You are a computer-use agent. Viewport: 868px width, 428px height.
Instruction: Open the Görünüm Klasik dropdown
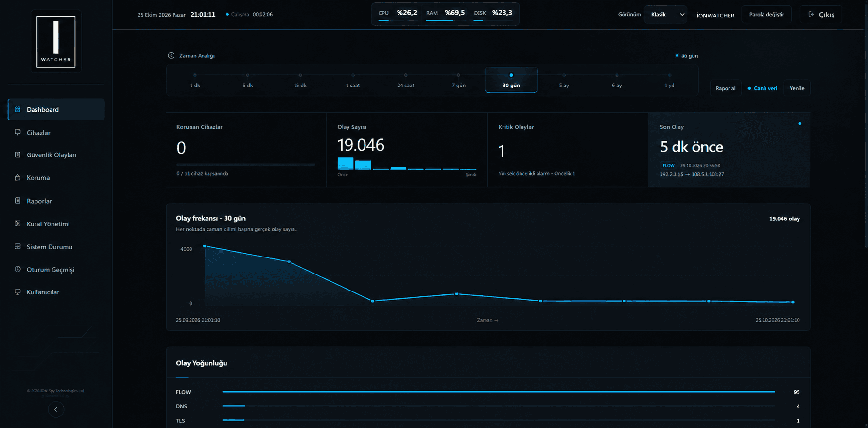coord(665,15)
